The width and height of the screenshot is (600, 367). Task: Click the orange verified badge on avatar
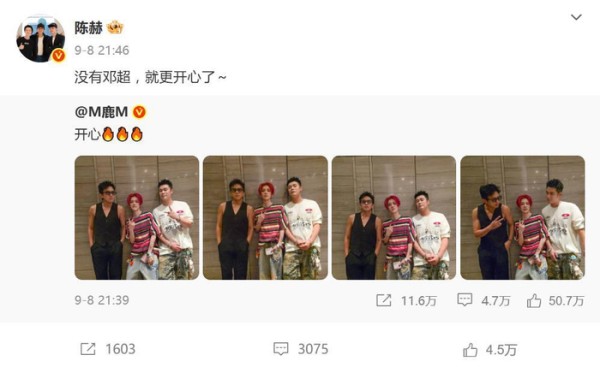[58, 55]
